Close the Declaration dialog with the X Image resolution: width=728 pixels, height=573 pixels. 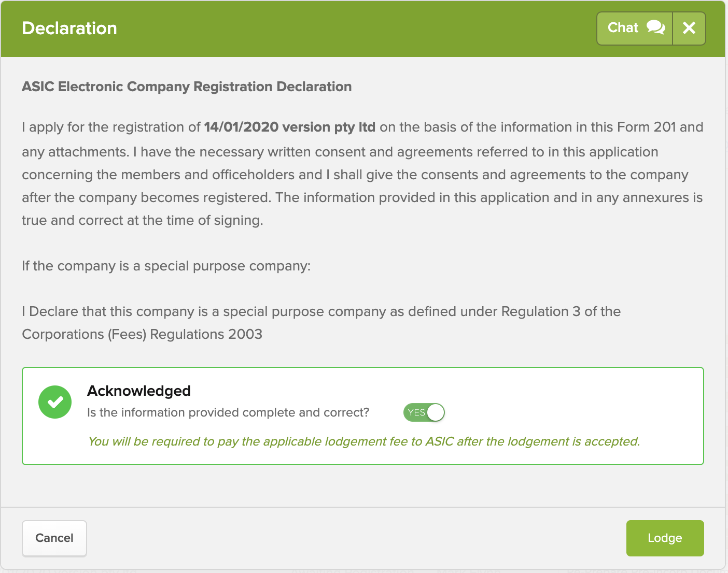pos(689,28)
